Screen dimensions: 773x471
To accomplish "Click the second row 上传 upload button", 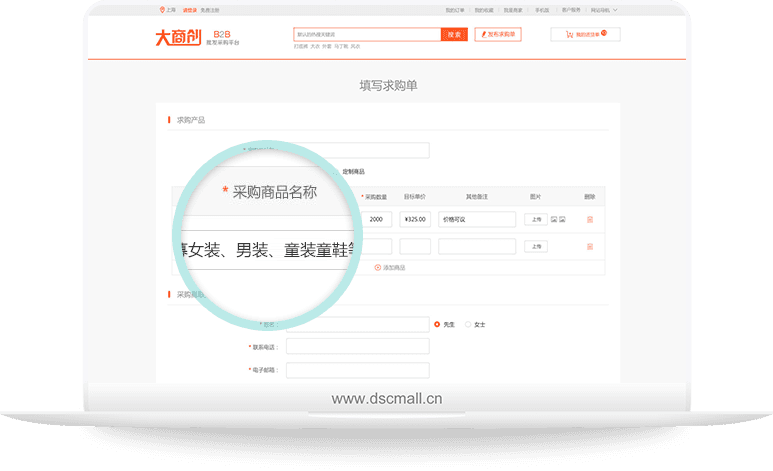I will [x=536, y=247].
